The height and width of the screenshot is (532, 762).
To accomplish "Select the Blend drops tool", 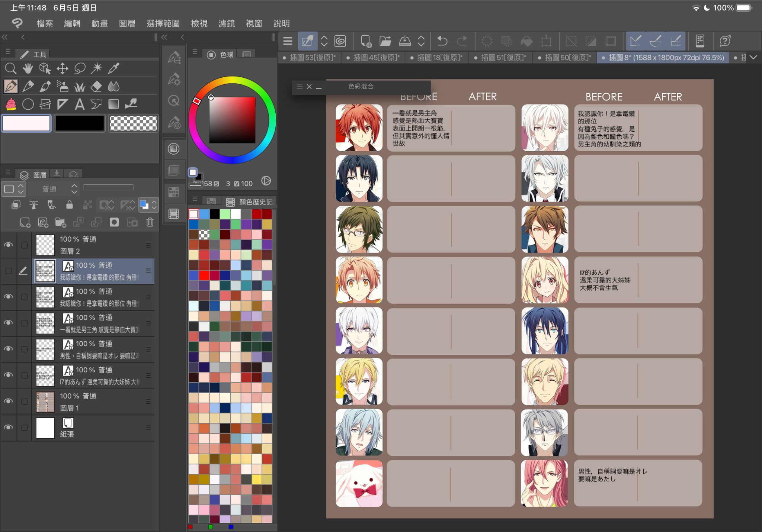I will (x=113, y=86).
